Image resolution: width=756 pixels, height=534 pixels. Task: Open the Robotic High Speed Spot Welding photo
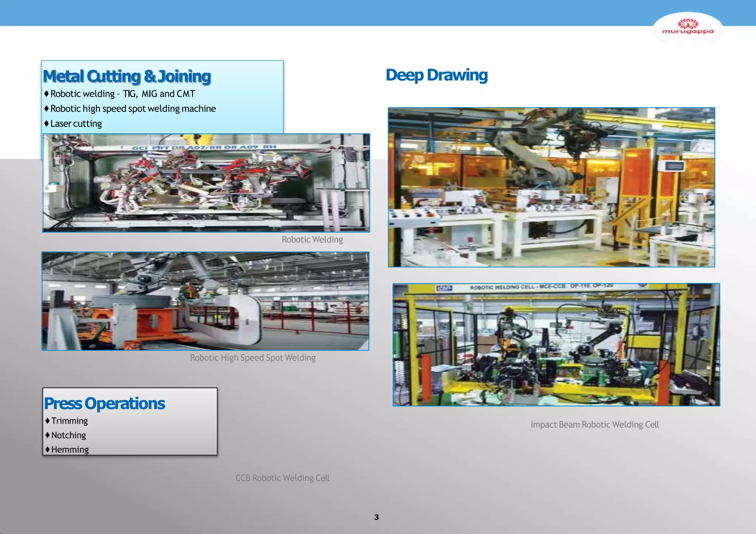(205, 301)
